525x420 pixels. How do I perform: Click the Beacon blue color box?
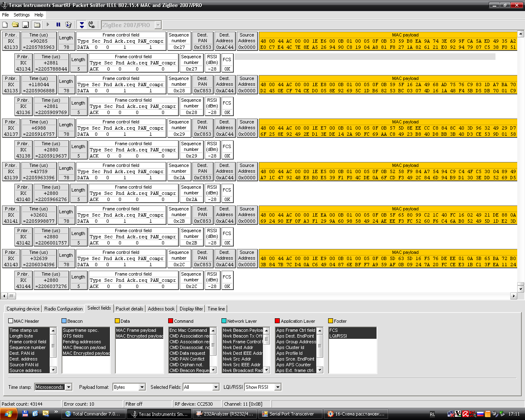pyautogui.click(x=64, y=321)
